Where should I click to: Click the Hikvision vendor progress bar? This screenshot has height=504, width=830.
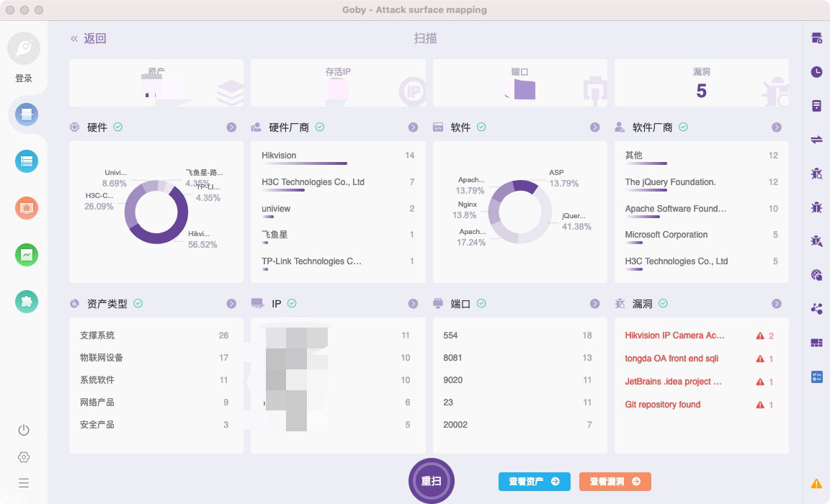304,163
